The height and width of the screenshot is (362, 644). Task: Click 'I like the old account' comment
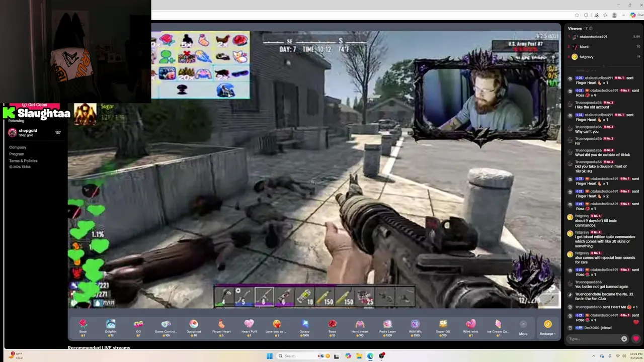pos(592,107)
